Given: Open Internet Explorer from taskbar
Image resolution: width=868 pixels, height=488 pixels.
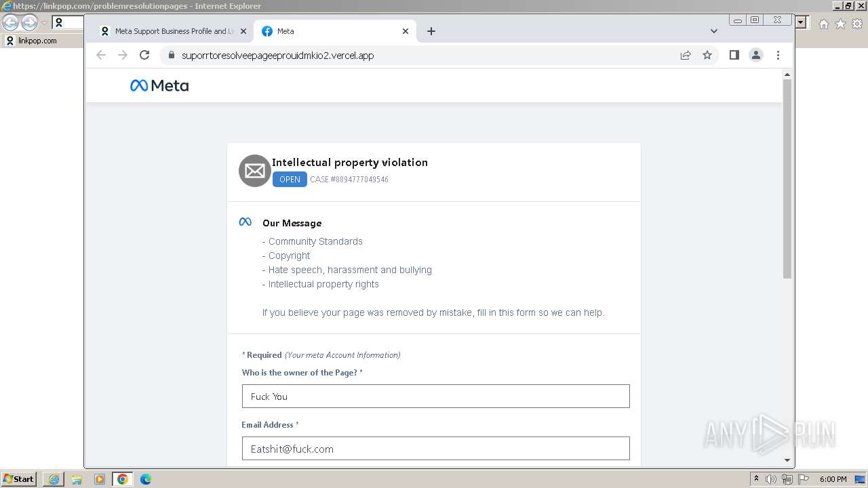Looking at the screenshot, I should [x=54, y=479].
